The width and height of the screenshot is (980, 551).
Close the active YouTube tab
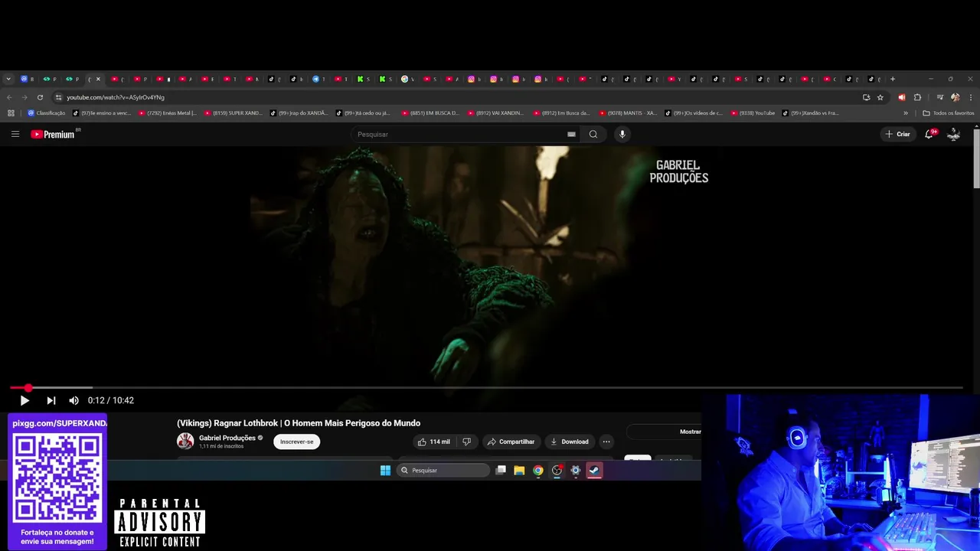(x=98, y=79)
